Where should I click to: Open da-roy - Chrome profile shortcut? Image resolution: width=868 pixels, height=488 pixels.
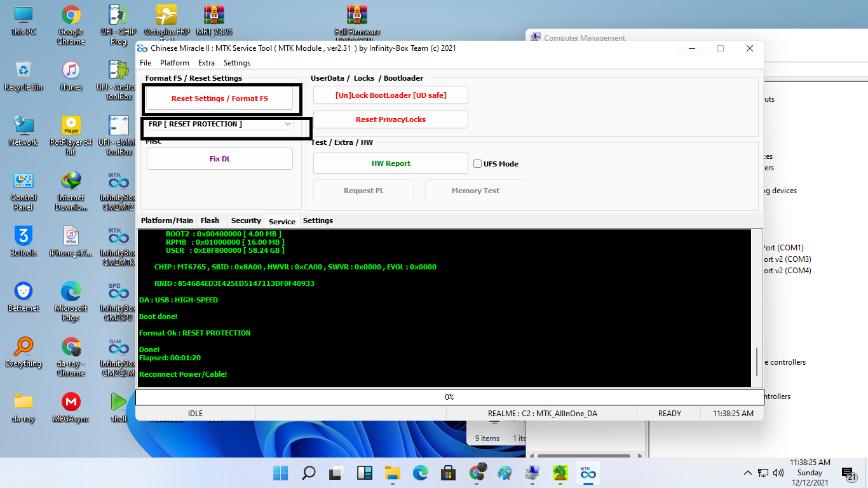71,356
